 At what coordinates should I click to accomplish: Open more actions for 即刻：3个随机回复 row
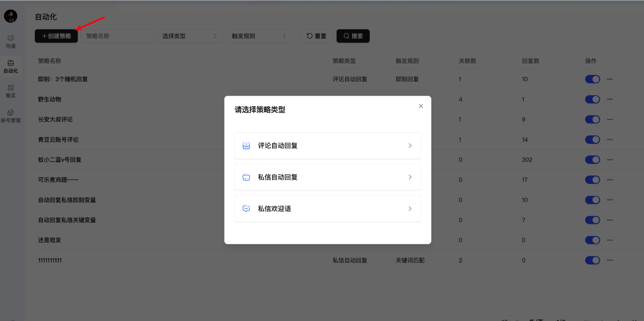(x=610, y=79)
